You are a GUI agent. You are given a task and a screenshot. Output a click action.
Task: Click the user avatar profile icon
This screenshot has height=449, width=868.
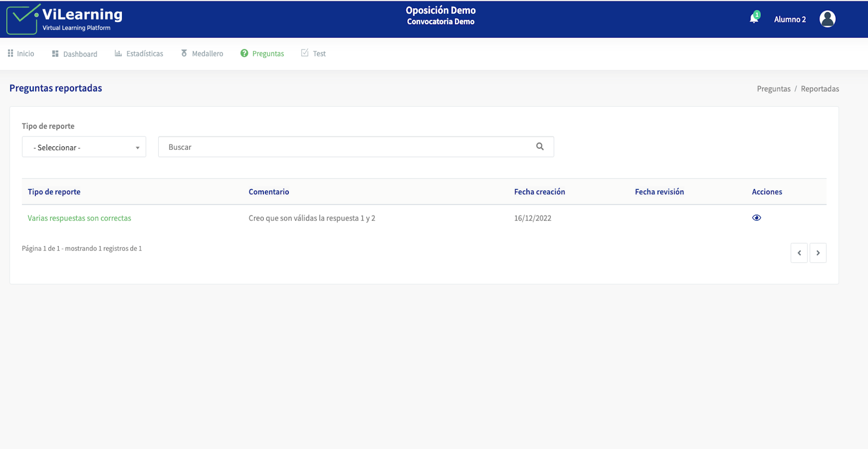tap(827, 19)
